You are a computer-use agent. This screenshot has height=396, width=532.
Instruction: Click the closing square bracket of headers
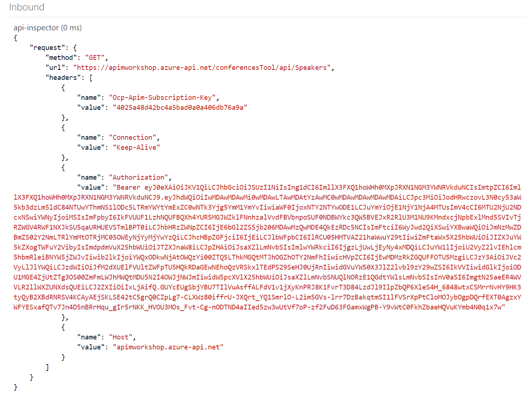[x=47, y=367]
